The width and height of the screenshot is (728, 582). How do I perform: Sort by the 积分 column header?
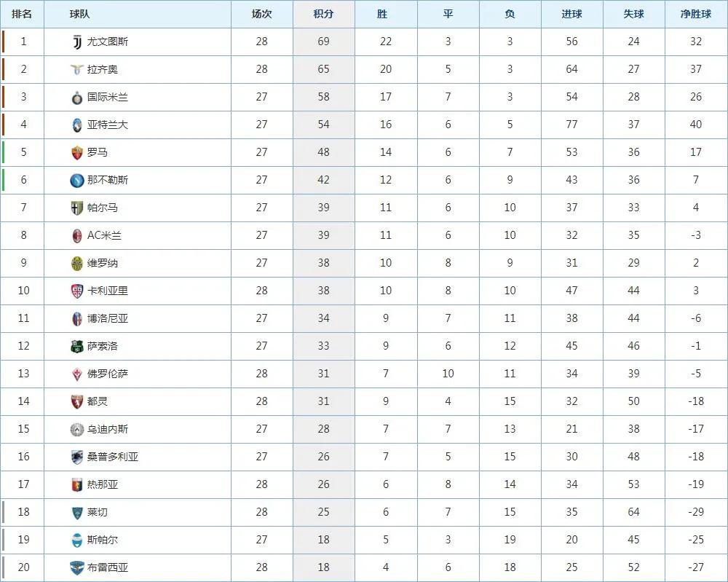coord(323,14)
